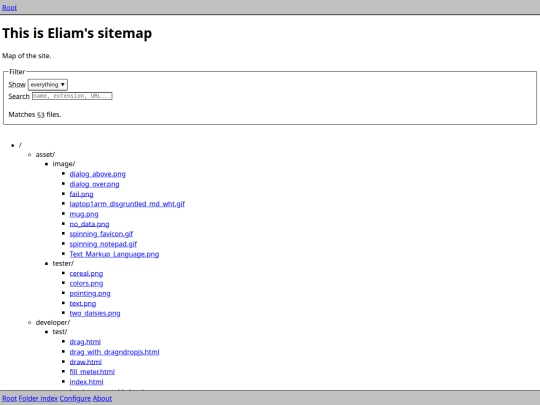Open dialog_above.png link
Image resolution: width=540 pixels, height=405 pixels.
[x=97, y=174]
